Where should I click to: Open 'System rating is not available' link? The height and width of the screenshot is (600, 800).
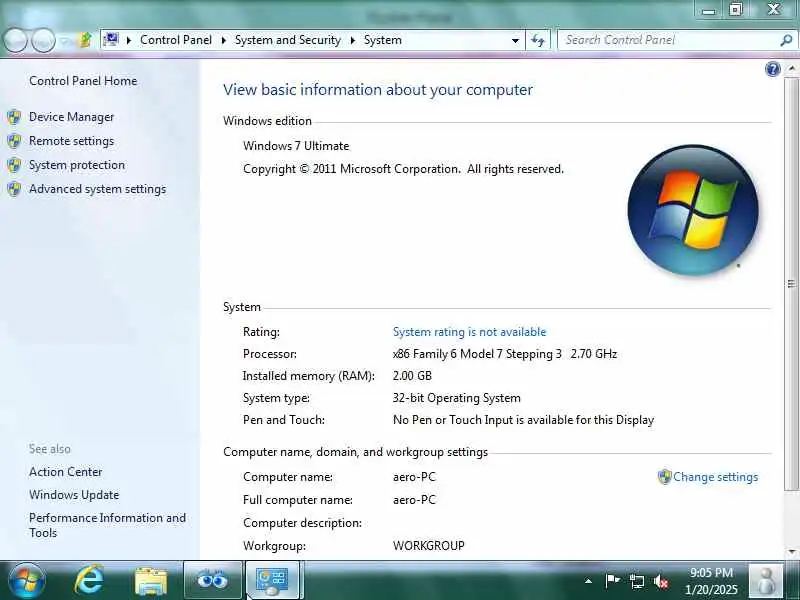coord(469,332)
